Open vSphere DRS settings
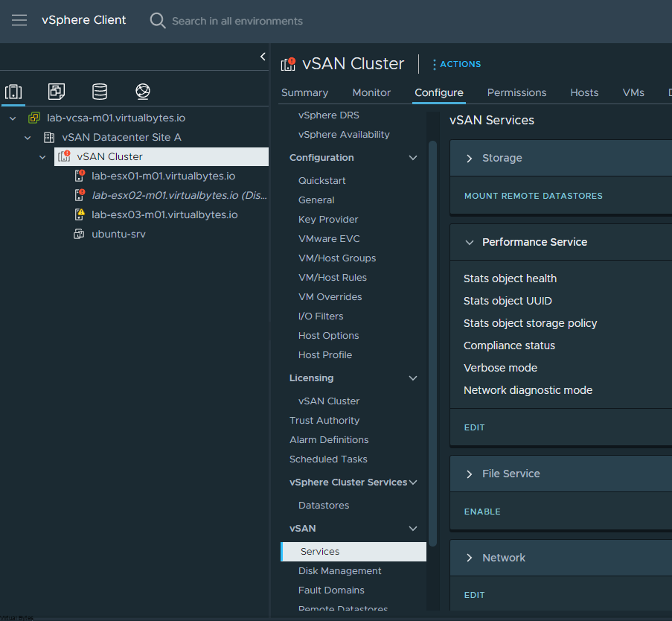Image resolution: width=672 pixels, height=621 pixels. 329,115
